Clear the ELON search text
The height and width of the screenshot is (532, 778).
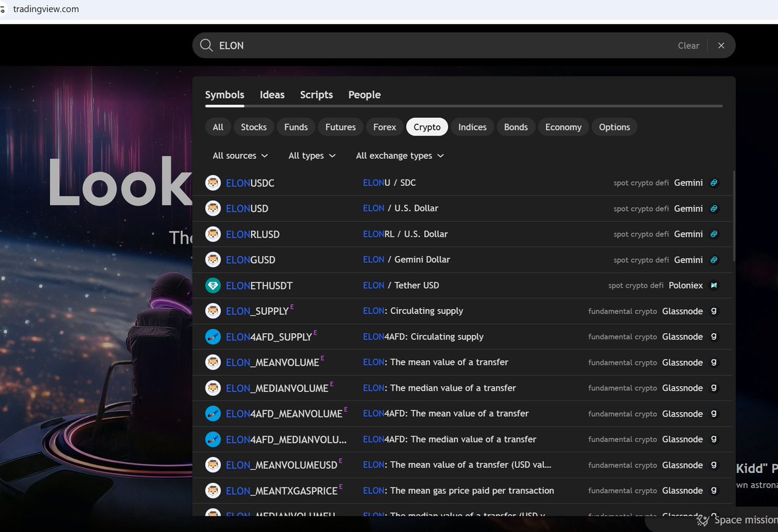(x=689, y=45)
